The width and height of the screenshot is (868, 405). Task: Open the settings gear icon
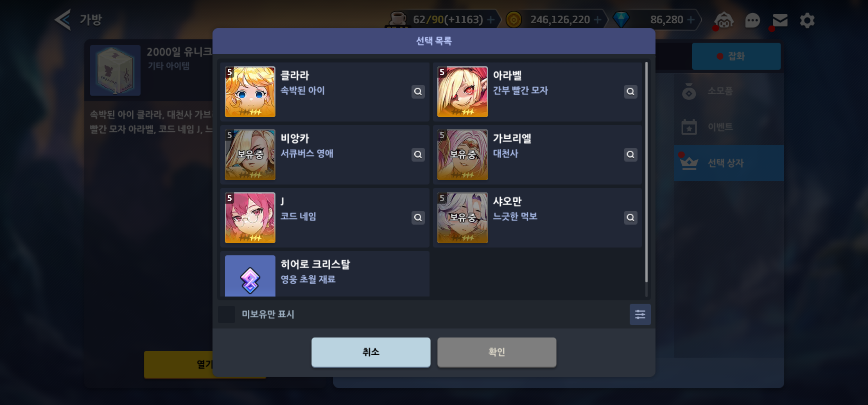(807, 20)
